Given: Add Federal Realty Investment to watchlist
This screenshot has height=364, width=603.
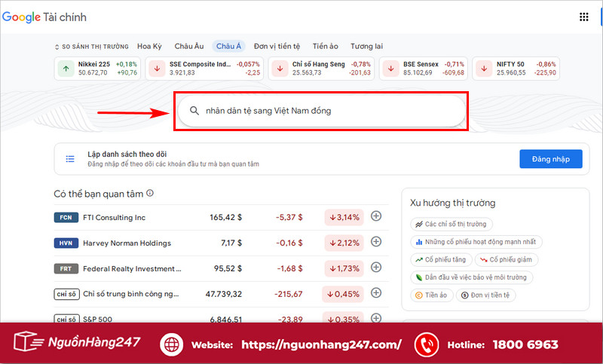Looking at the screenshot, I should click(376, 268).
